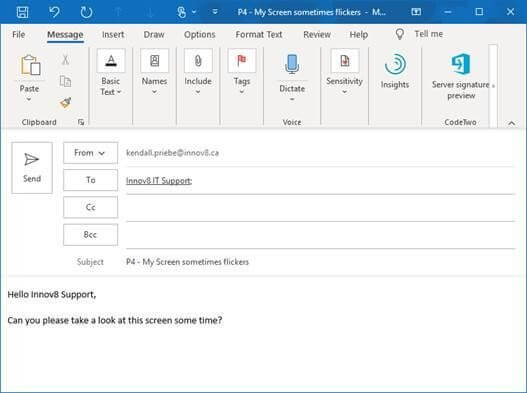The width and height of the screenshot is (527, 393).
Task: Open ribbon display options in title bar
Action: coord(416,12)
